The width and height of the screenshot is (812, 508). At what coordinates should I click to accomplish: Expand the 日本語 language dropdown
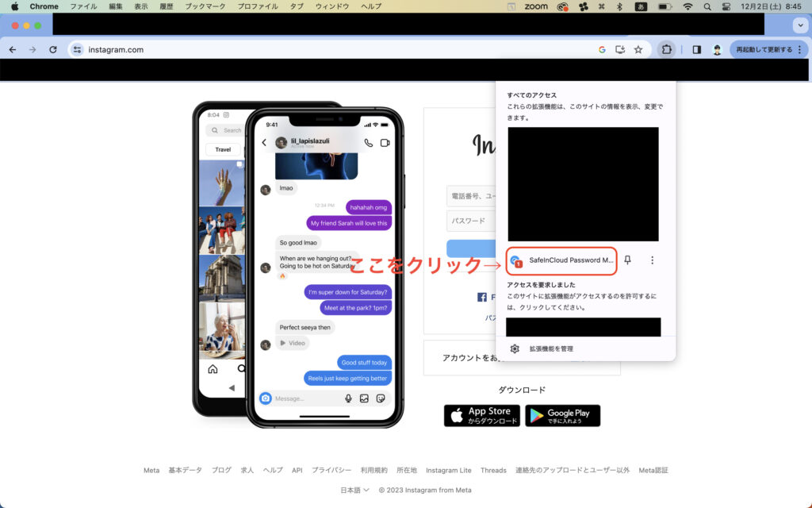pos(354,490)
